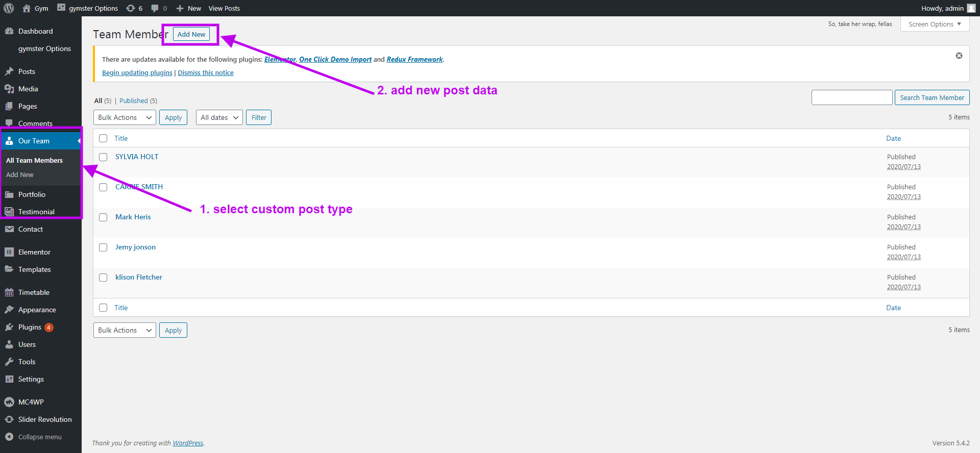This screenshot has height=453, width=980.
Task: Expand the All dates filter dropdown
Action: click(219, 117)
